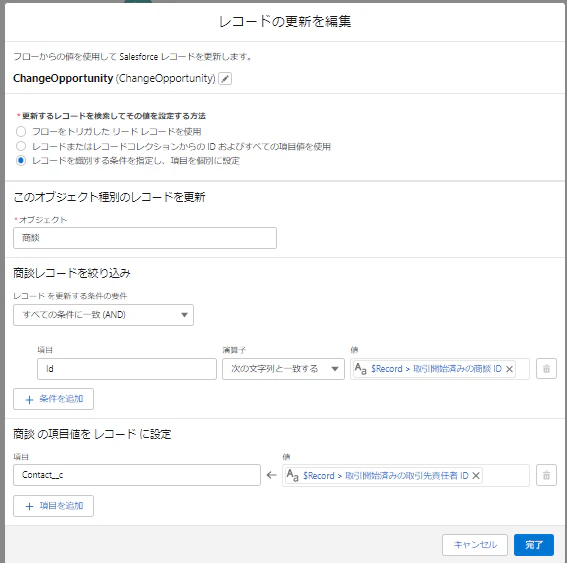Viewport: 567px width, 563px height.
Task: Click the filter value field with $Record 商談 ID
Action: click(x=440, y=368)
